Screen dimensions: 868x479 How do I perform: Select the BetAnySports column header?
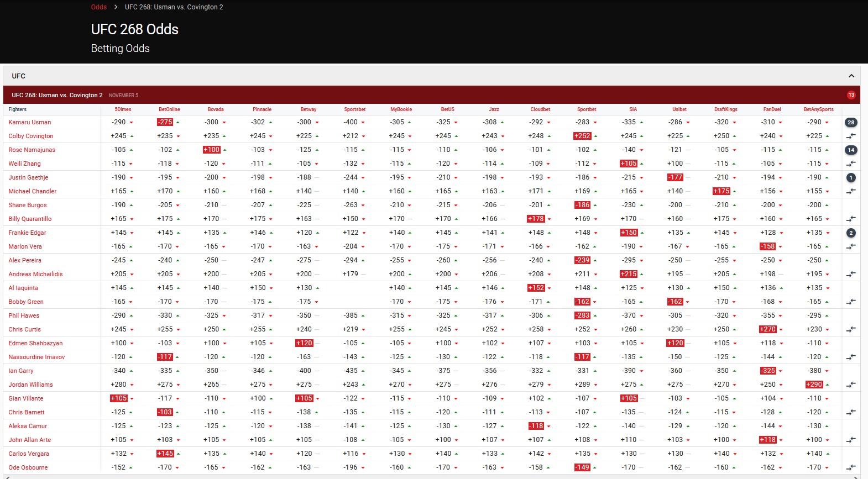click(x=819, y=109)
